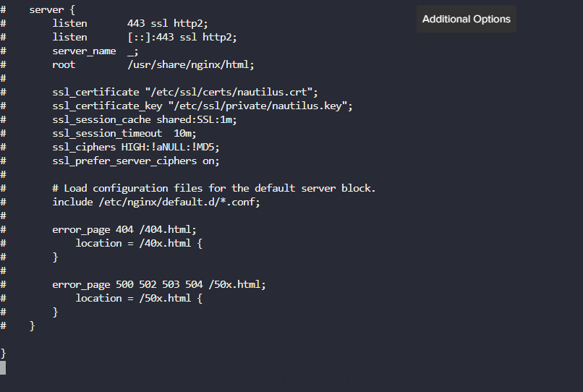Click the 'Load configuration files' comment line

213,188
